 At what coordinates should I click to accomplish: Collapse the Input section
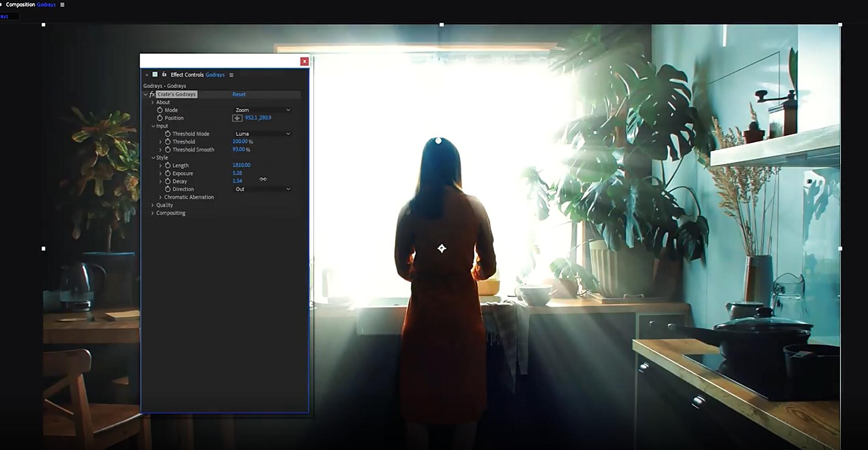click(153, 126)
